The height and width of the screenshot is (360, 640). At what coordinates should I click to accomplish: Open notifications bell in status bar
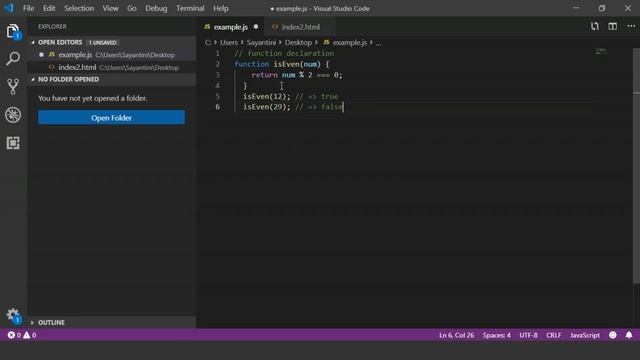click(x=629, y=335)
